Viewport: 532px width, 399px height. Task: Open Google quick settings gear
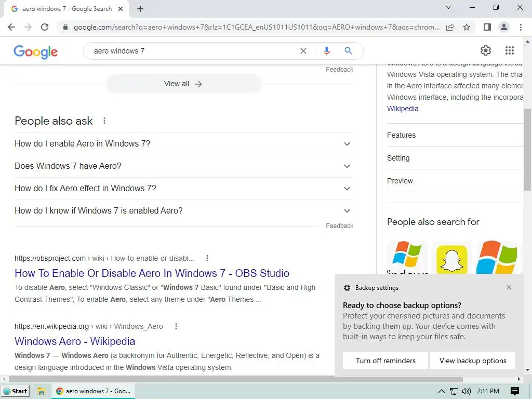pyautogui.click(x=486, y=50)
